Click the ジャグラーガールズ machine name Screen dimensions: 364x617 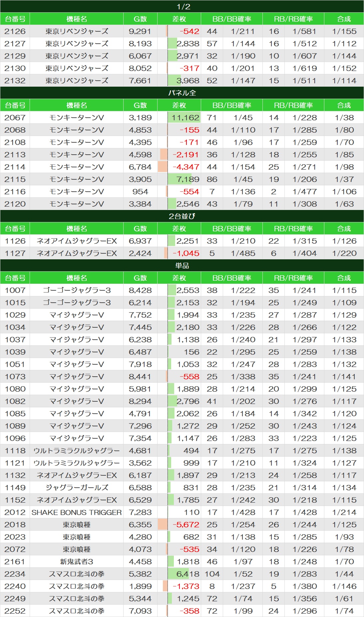77,488
